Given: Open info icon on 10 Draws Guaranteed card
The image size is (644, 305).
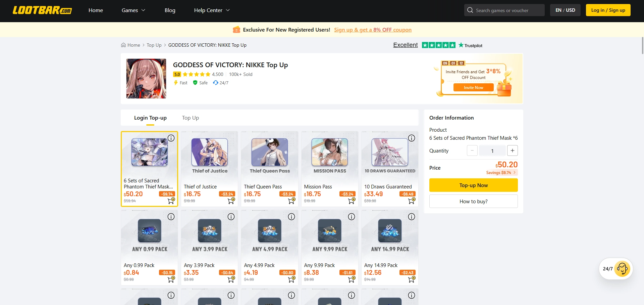Looking at the screenshot, I should (412, 138).
